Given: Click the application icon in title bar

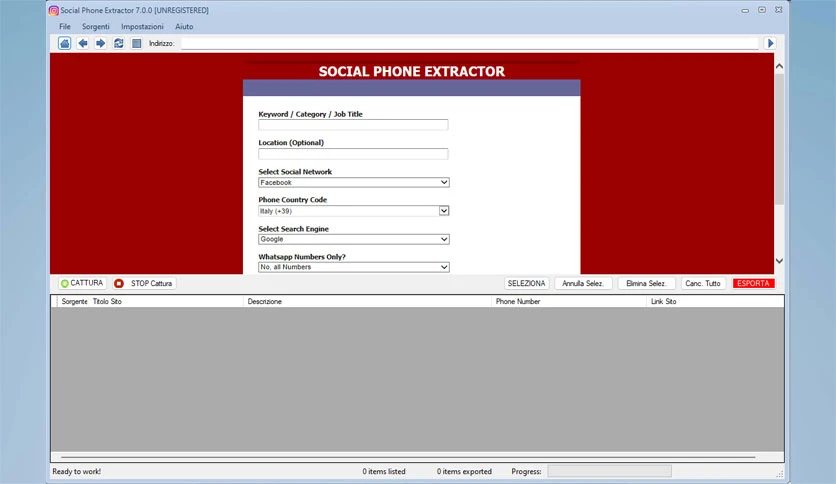Looking at the screenshot, I should (53, 10).
